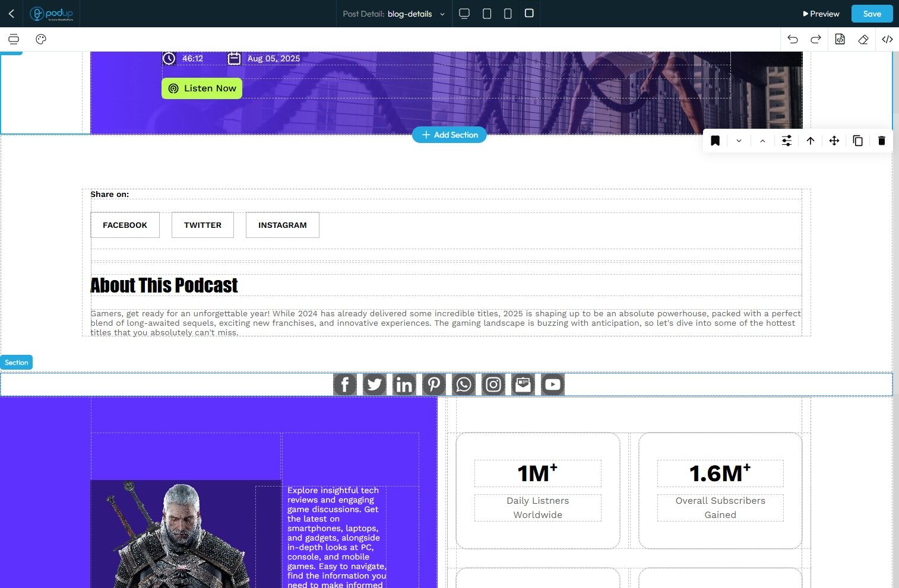The width and height of the screenshot is (899, 588).
Task: Click the Listen Now button
Action: 202,88
